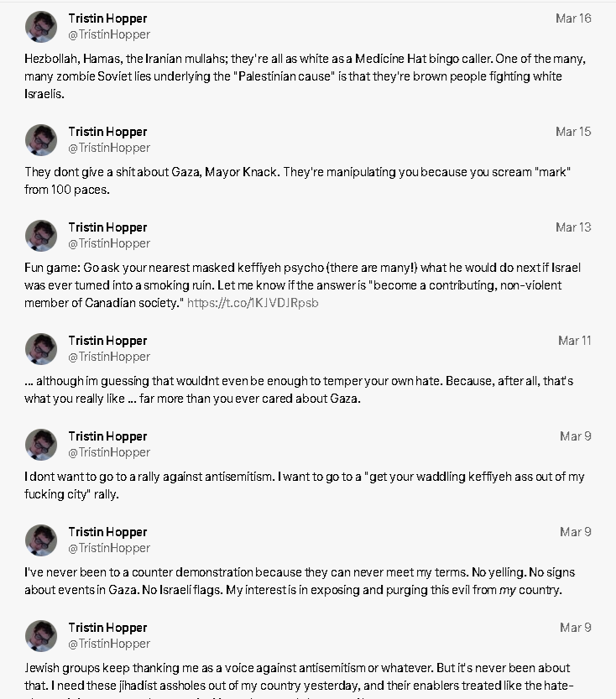This screenshot has height=699, width=616.
Task: Select the Mar 13 date link
Action: pyautogui.click(x=573, y=227)
